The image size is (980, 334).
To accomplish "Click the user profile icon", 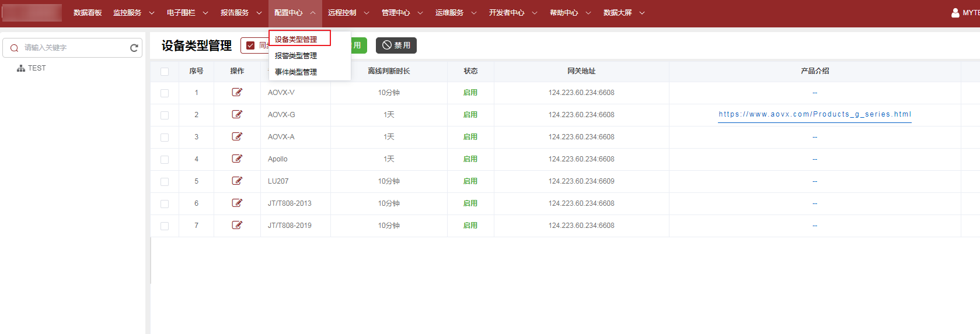I will 955,13.
